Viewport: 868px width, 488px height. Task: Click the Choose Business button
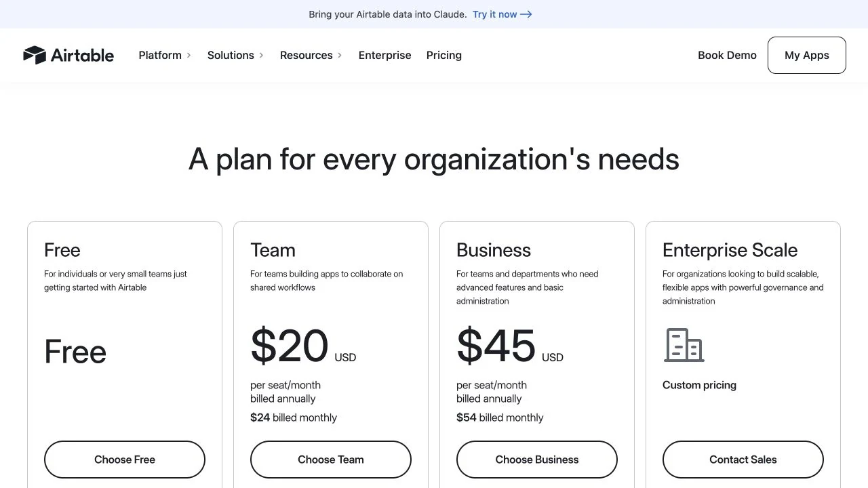(537, 460)
